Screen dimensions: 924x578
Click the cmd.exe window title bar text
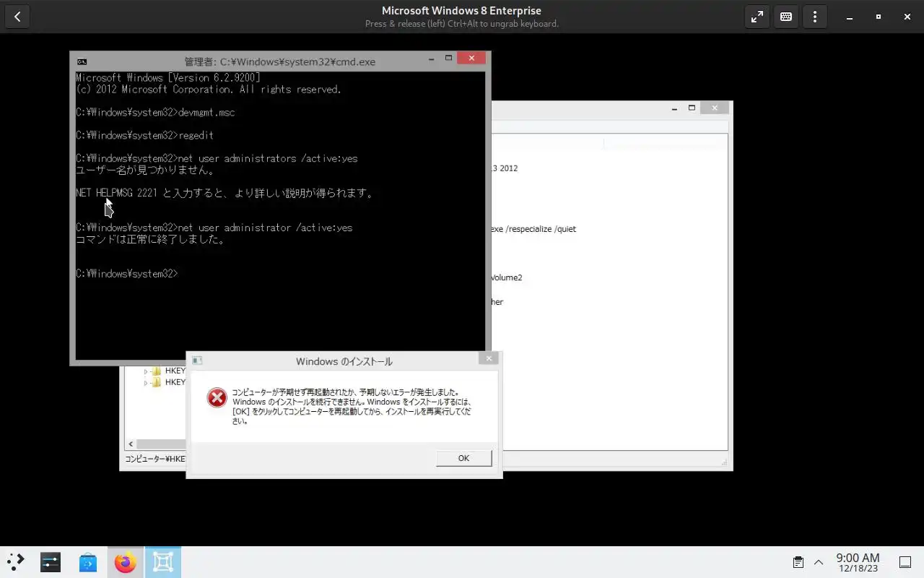280,61
